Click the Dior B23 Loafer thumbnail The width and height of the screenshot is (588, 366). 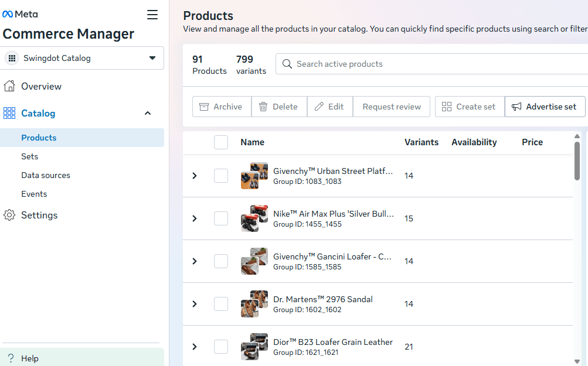coord(254,347)
